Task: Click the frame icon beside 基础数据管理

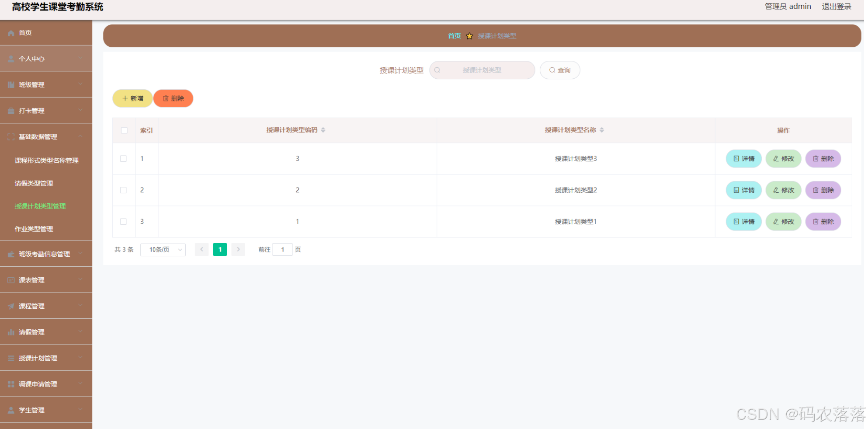Action: pyautogui.click(x=11, y=137)
